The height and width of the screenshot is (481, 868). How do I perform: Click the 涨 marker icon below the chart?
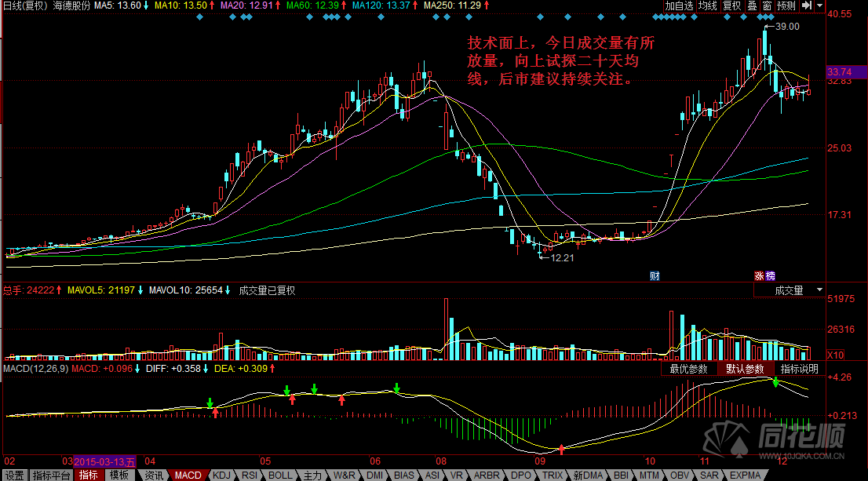coord(759,276)
